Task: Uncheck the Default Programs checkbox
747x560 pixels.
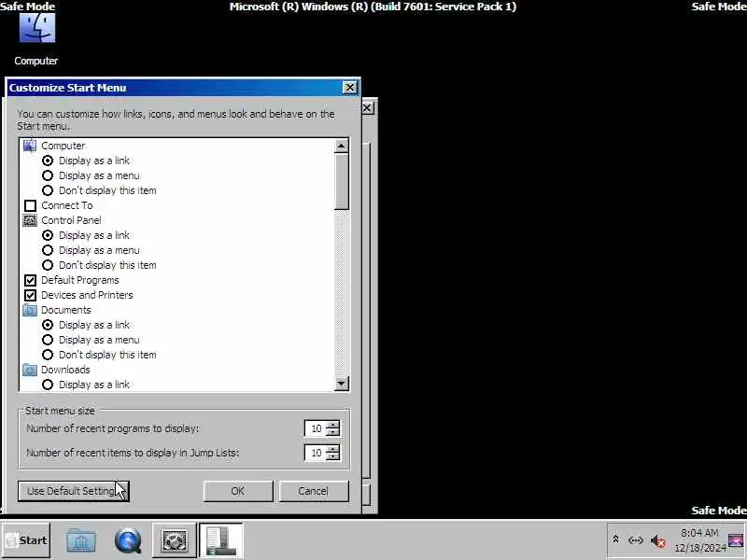Action: pyautogui.click(x=30, y=280)
